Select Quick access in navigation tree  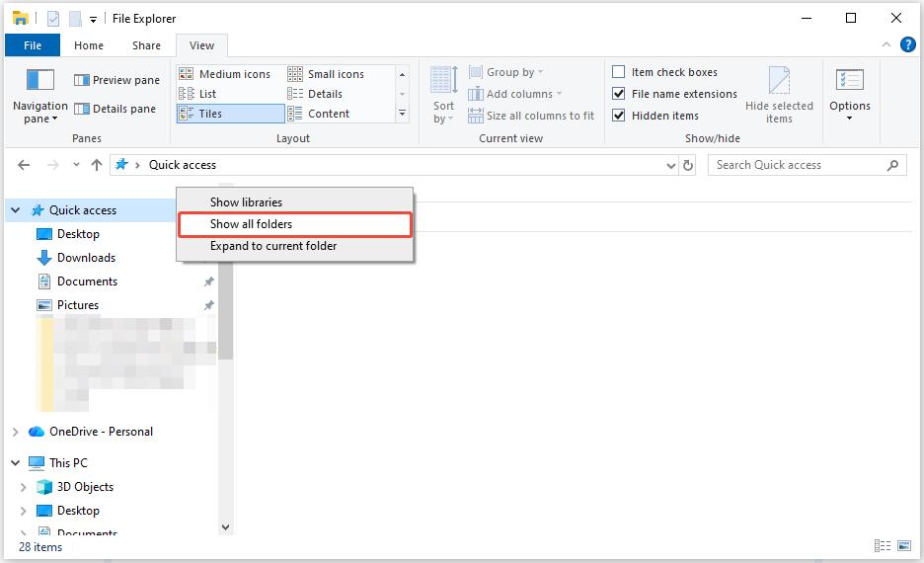coord(83,210)
